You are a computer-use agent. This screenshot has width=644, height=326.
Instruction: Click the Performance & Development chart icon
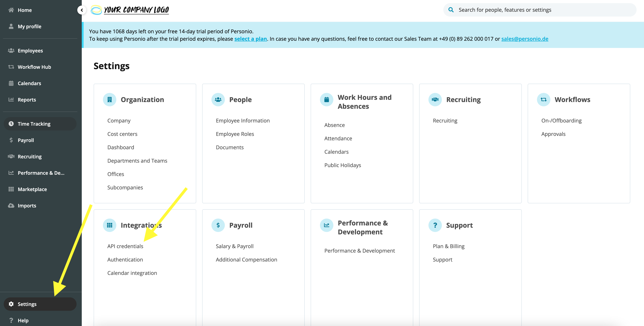326,225
